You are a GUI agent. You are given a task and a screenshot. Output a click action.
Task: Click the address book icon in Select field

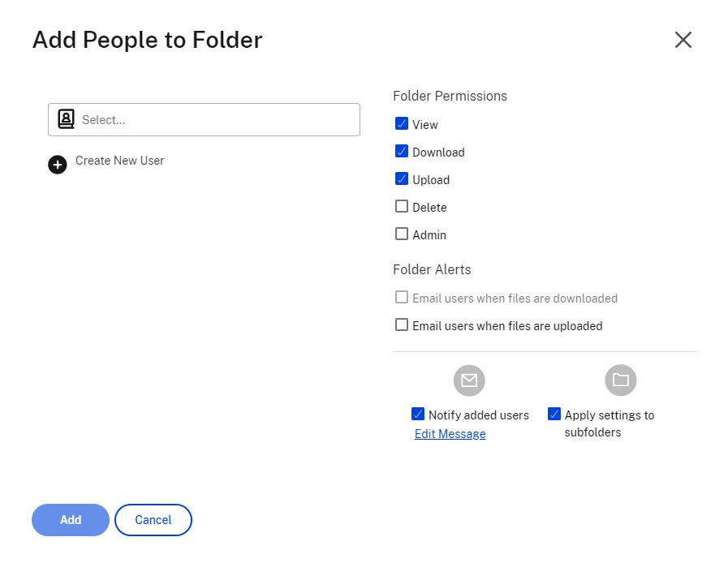66,119
